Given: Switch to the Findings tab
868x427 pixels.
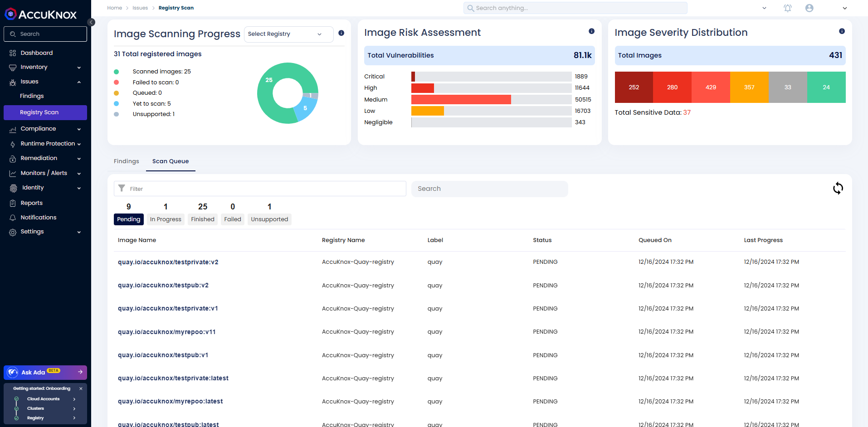Looking at the screenshot, I should point(127,161).
